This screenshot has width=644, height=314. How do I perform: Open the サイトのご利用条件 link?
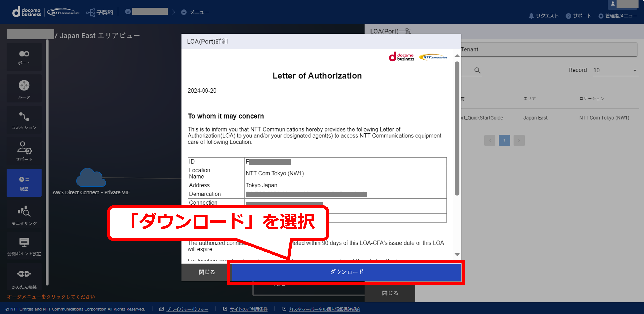pyautogui.click(x=249, y=309)
